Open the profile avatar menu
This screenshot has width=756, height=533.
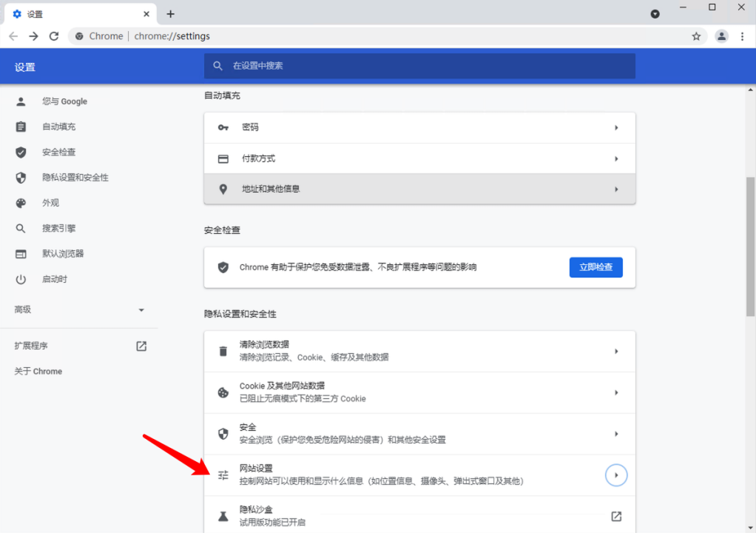[x=721, y=36]
